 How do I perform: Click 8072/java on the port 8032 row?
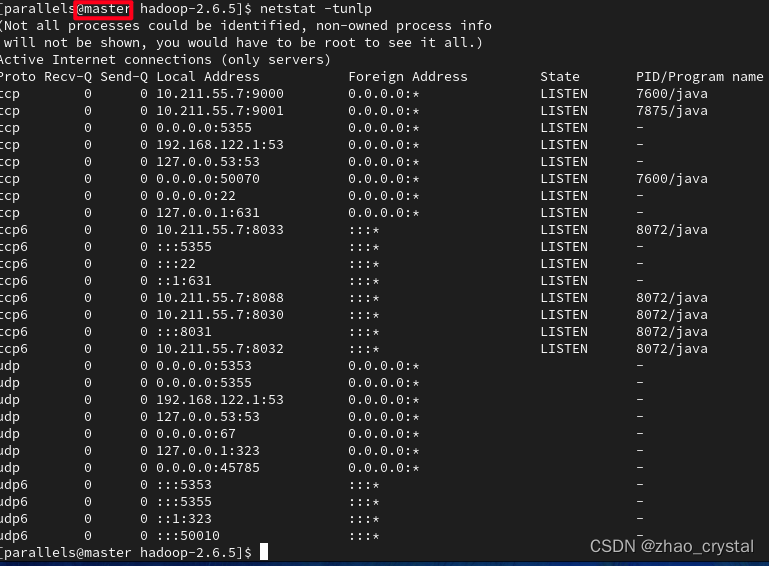pyautogui.click(x=671, y=349)
